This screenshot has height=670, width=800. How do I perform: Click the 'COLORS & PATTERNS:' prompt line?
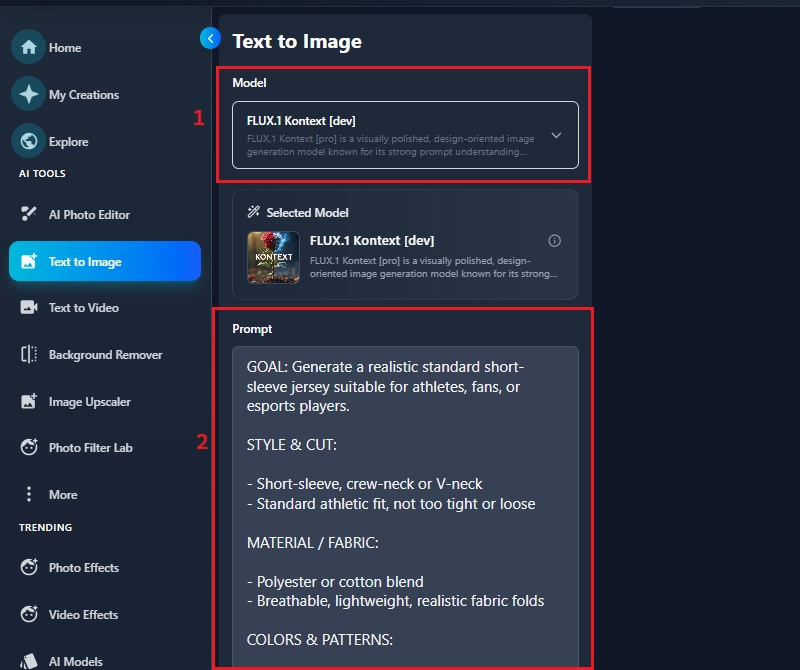click(319, 639)
